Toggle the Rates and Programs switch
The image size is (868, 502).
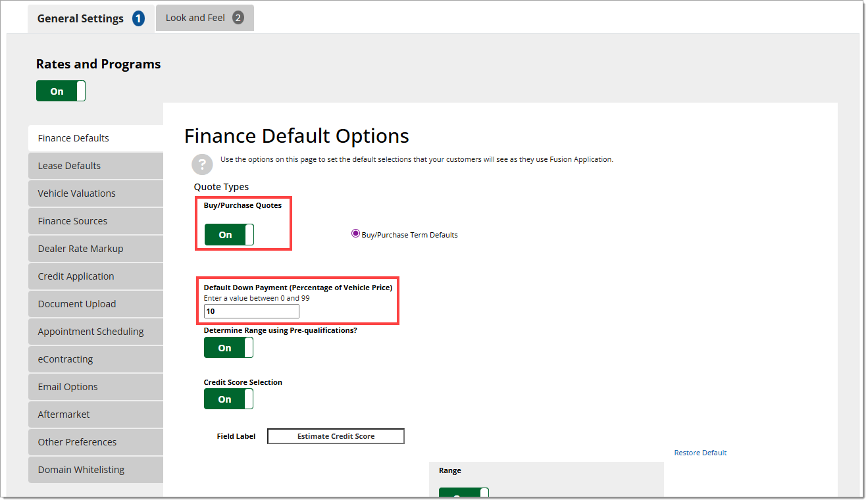61,91
